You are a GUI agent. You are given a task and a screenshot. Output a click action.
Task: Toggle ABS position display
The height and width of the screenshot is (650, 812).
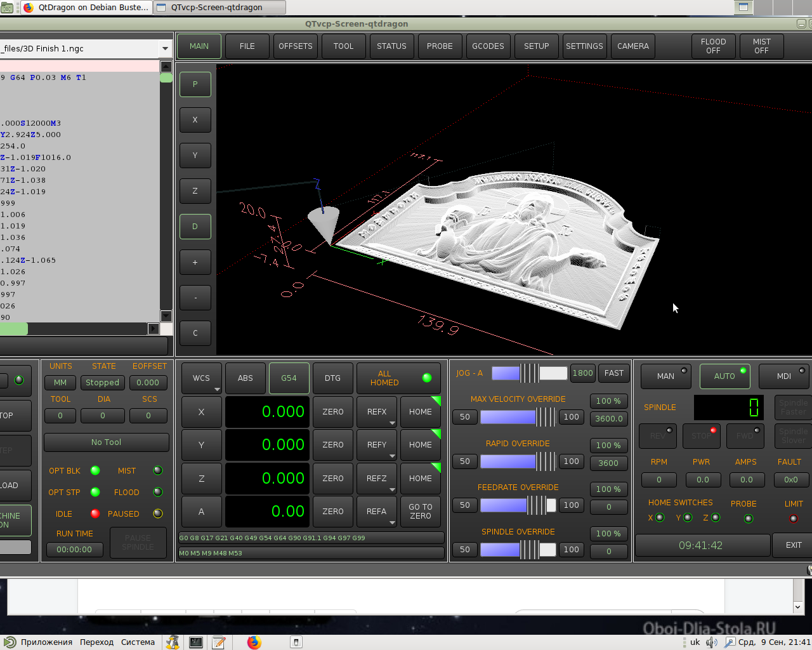click(246, 378)
